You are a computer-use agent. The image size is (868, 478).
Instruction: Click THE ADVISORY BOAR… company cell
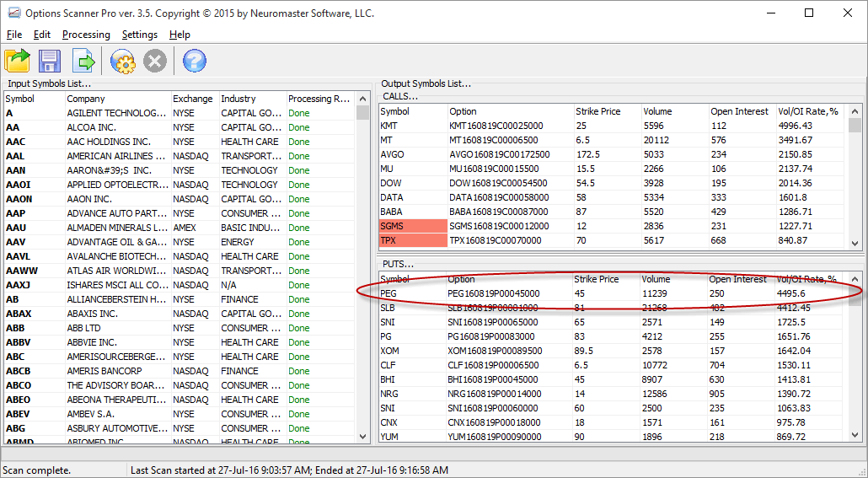[x=117, y=385]
